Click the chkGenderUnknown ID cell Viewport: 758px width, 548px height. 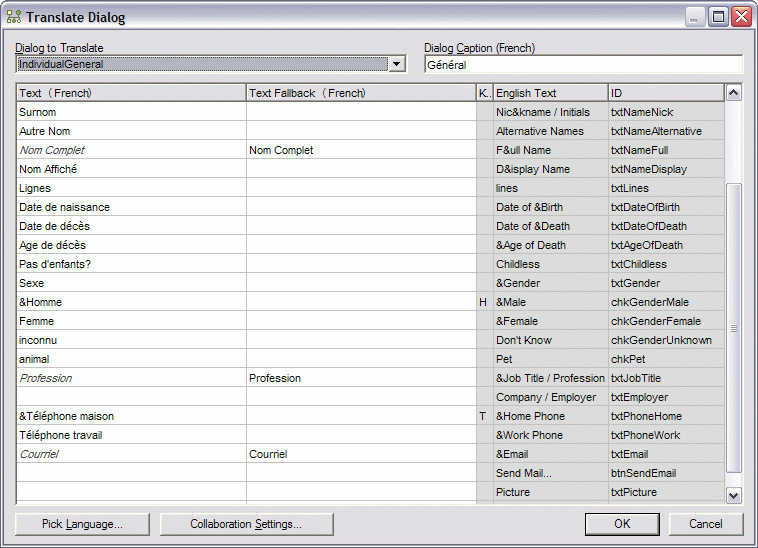[666, 340]
